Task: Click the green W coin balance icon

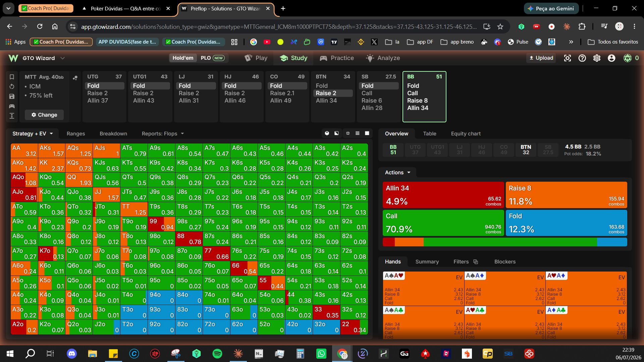Action: 627,58
